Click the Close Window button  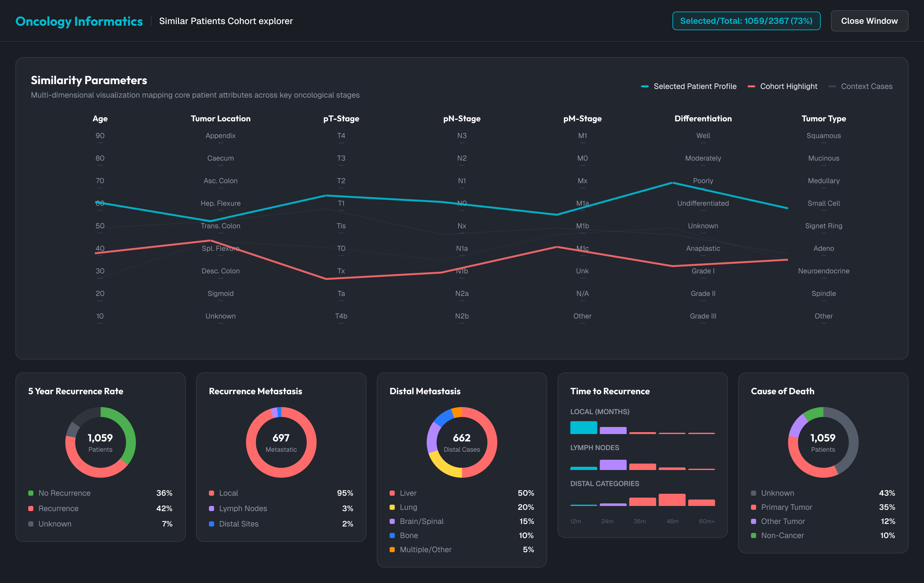869,21
